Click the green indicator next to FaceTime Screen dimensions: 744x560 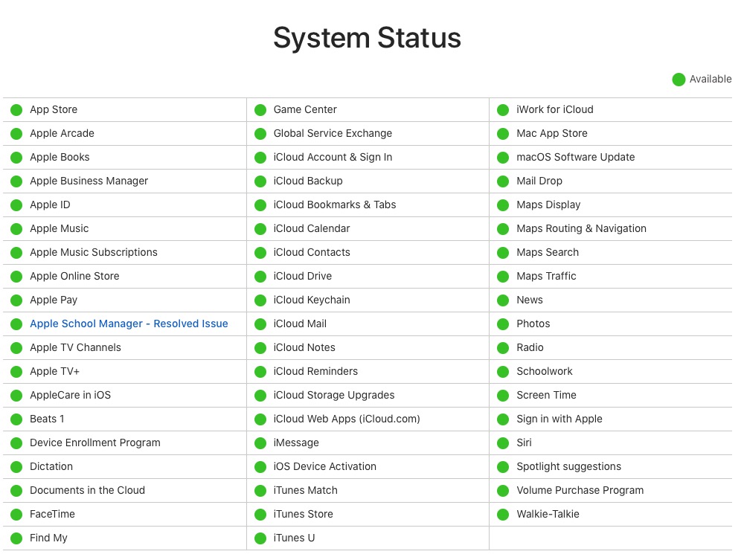tap(16, 515)
